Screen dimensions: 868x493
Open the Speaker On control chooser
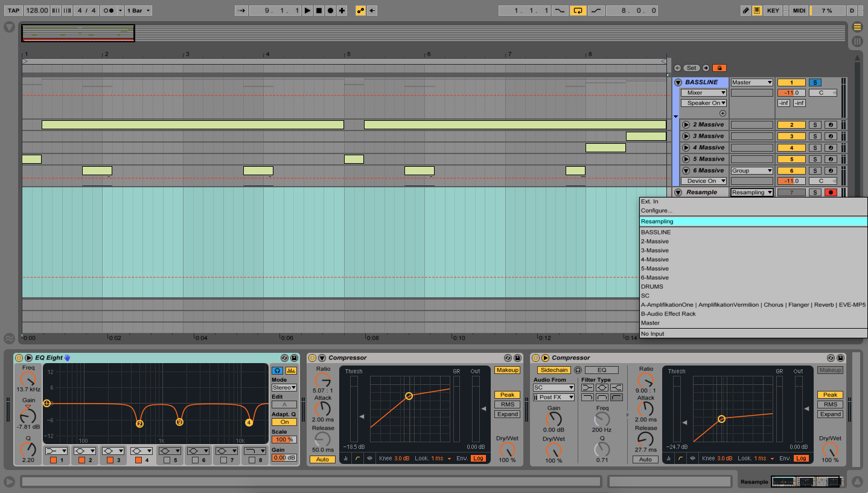(x=704, y=103)
